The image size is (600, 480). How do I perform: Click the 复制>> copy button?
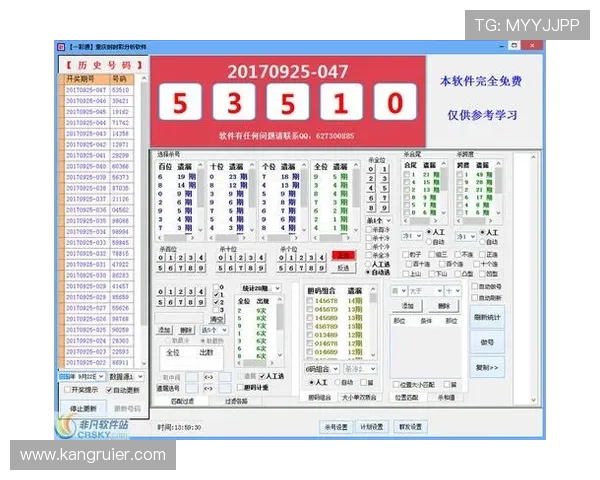(x=487, y=366)
